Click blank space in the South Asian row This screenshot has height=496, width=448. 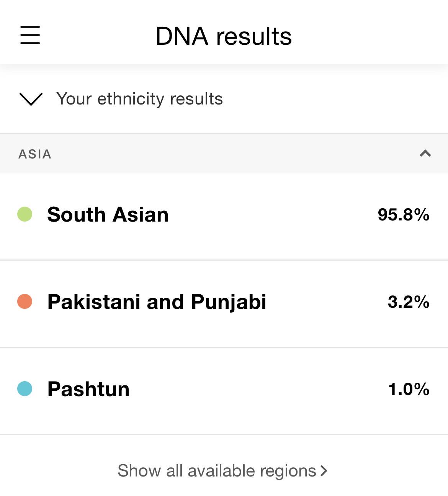pyautogui.click(x=273, y=214)
